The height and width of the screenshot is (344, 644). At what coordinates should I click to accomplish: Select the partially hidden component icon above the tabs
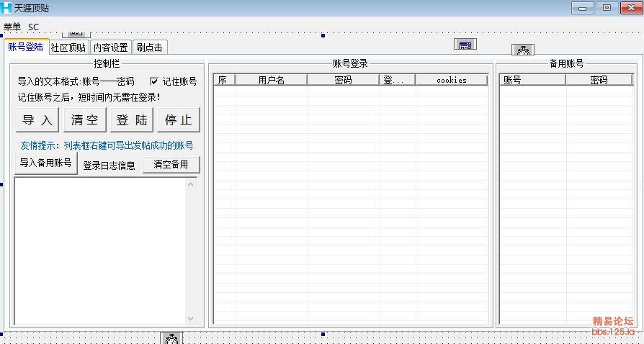coord(76,34)
